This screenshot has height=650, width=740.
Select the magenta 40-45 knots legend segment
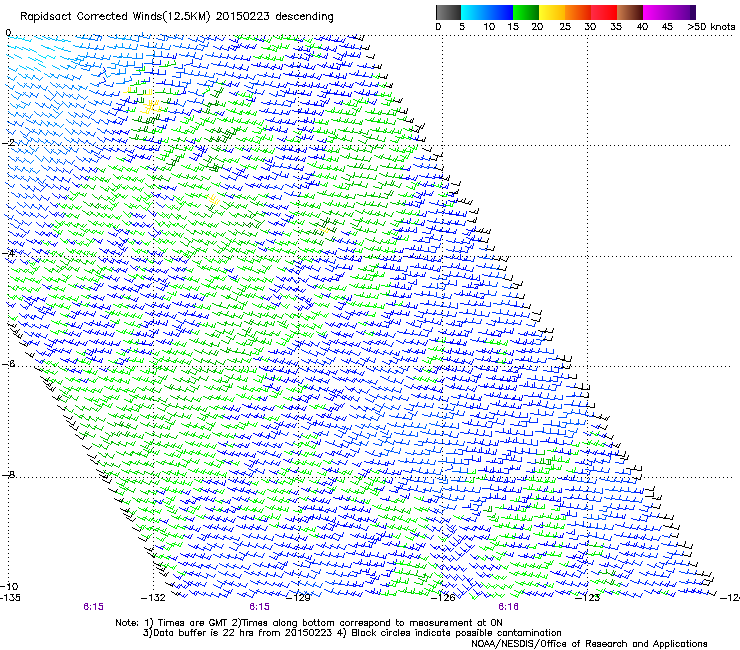point(656,12)
